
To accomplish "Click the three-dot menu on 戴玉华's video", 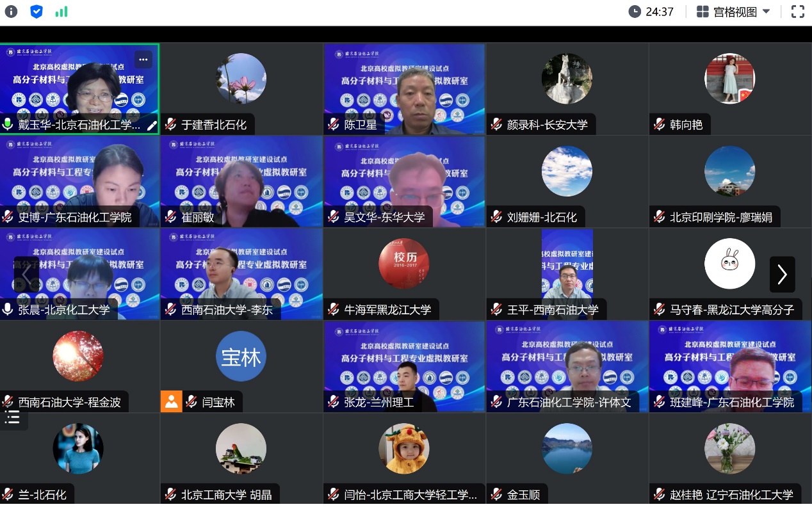I will [x=143, y=60].
